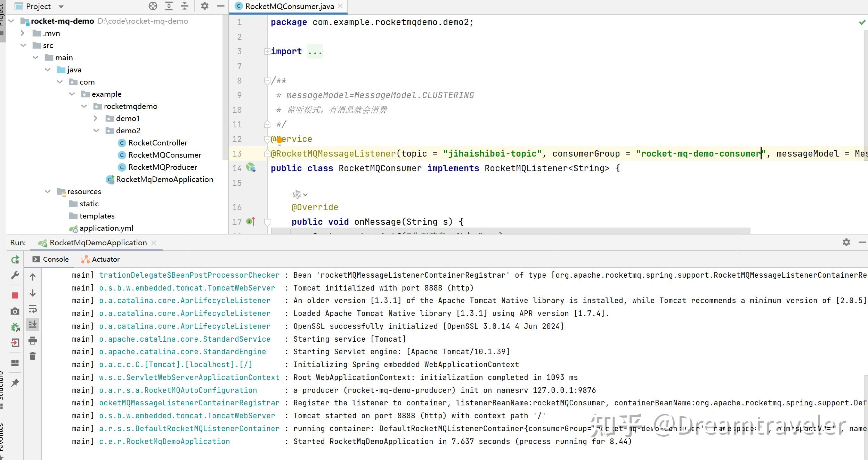Click the camera dump threads icon
Image resolution: width=868 pixels, height=460 pixels.
click(x=15, y=311)
